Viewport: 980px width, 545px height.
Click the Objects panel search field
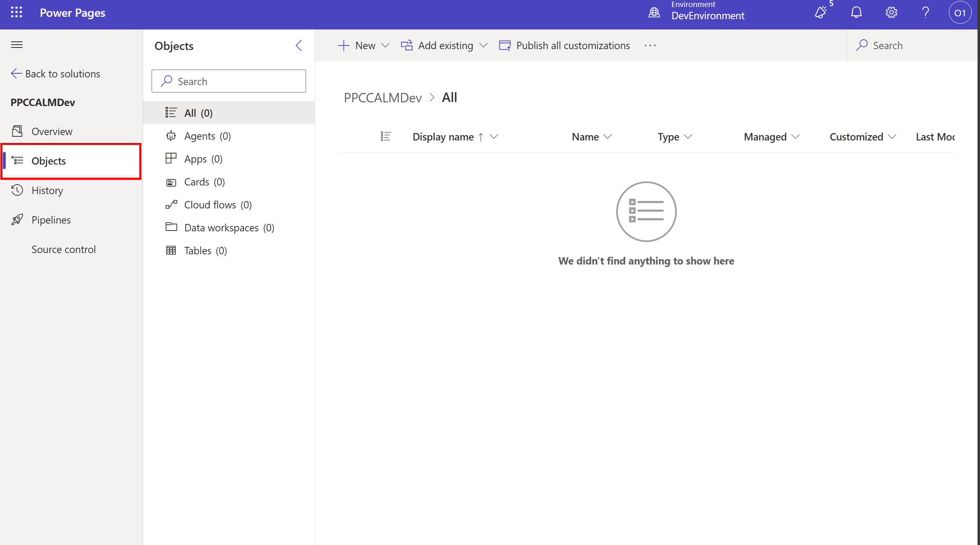tap(229, 81)
